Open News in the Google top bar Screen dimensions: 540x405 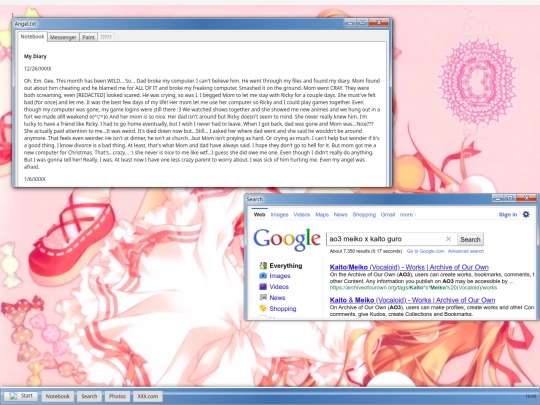point(340,215)
